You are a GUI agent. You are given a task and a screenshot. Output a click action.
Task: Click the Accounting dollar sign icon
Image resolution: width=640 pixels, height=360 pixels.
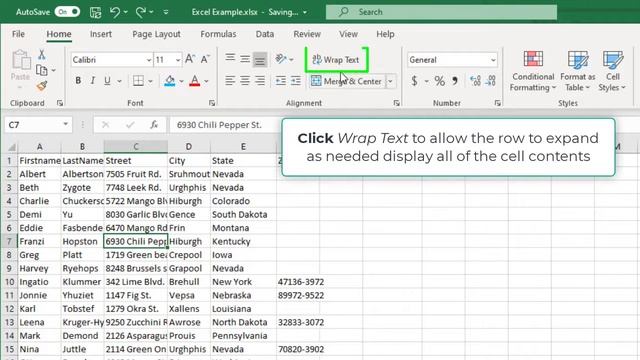pos(414,81)
